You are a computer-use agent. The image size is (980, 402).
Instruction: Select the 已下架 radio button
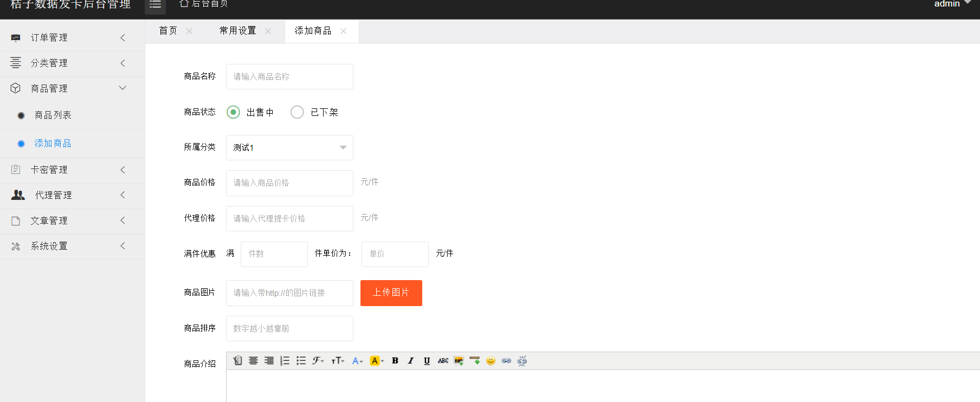(297, 112)
